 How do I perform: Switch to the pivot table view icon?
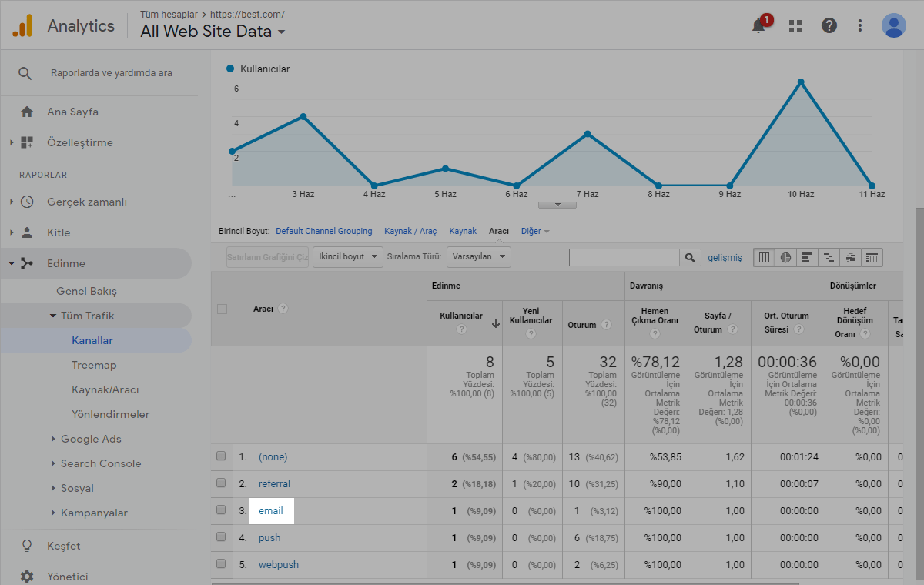(872, 257)
